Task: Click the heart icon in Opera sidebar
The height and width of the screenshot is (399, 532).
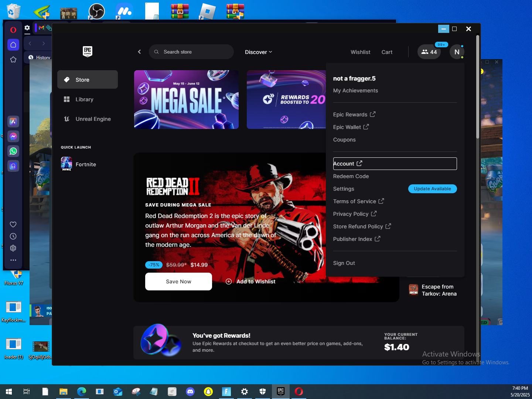Action: coord(13,224)
